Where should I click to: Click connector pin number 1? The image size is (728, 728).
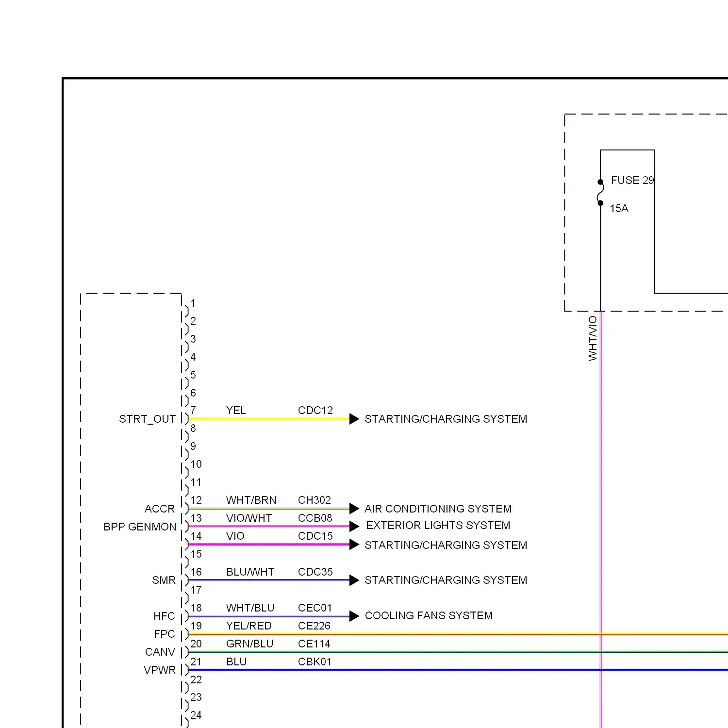pos(193,303)
